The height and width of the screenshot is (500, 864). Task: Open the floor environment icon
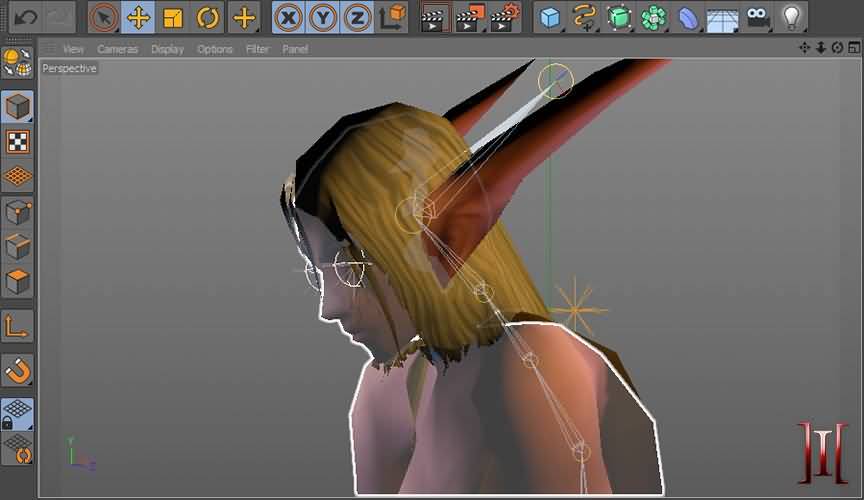coord(722,18)
